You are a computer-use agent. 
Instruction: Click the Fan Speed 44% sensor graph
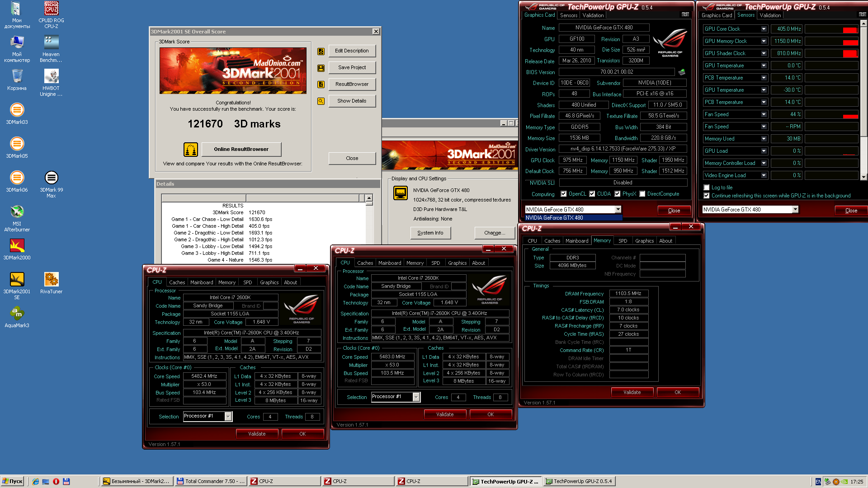click(831, 114)
